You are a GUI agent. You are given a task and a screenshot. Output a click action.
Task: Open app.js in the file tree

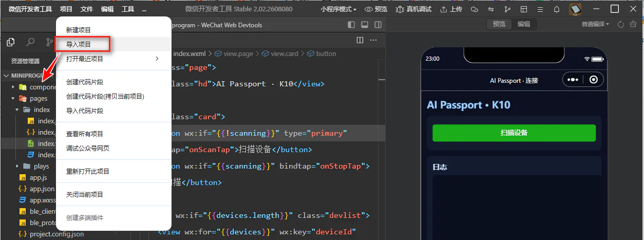pos(38,177)
